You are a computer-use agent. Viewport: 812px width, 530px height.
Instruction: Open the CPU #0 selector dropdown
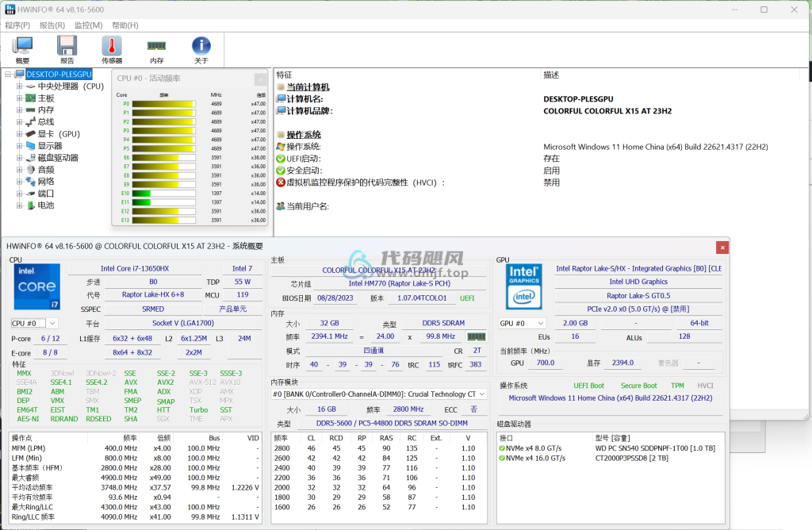pyautogui.click(x=33, y=323)
